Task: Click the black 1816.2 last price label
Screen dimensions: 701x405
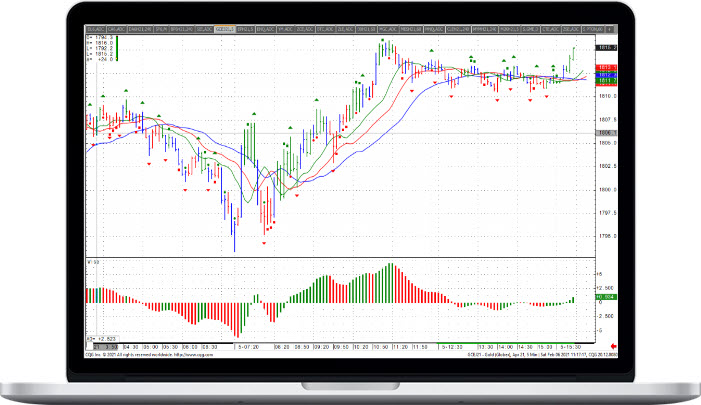Action: (605, 47)
